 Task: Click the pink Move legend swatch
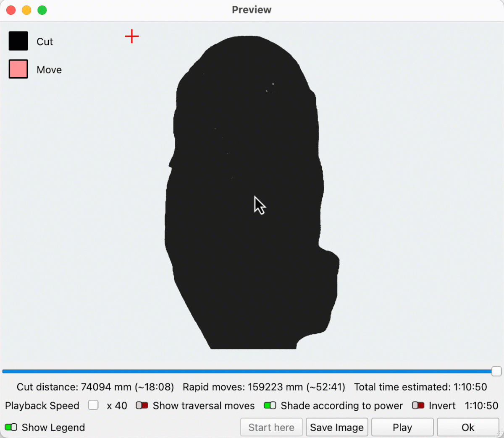point(18,69)
